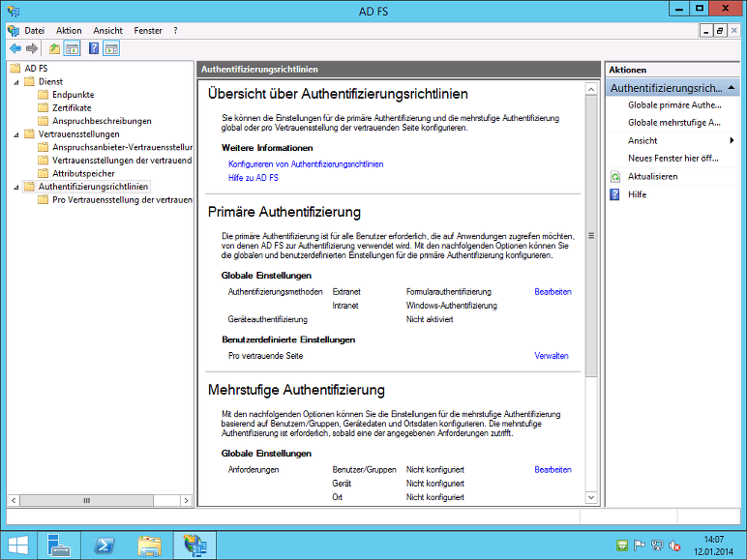Click the inner MMC window restore button
Image resolution: width=747 pixels, height=560 pixels.
719,31
